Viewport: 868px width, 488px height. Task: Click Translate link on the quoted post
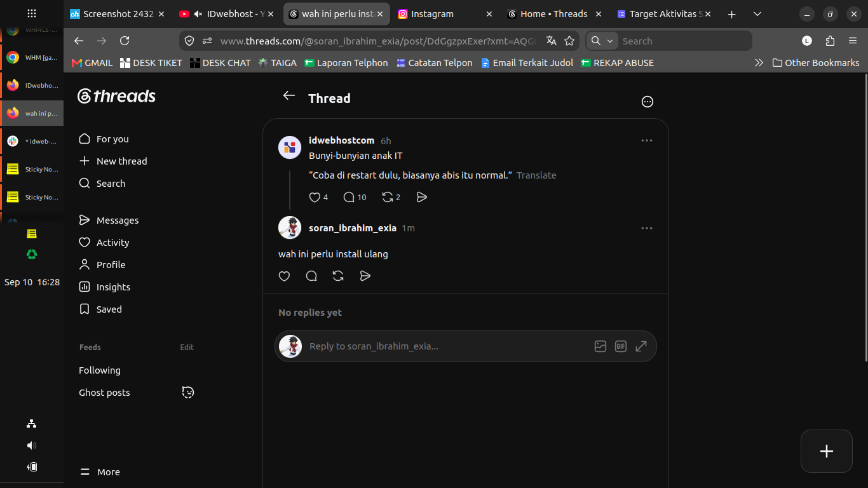536,175
